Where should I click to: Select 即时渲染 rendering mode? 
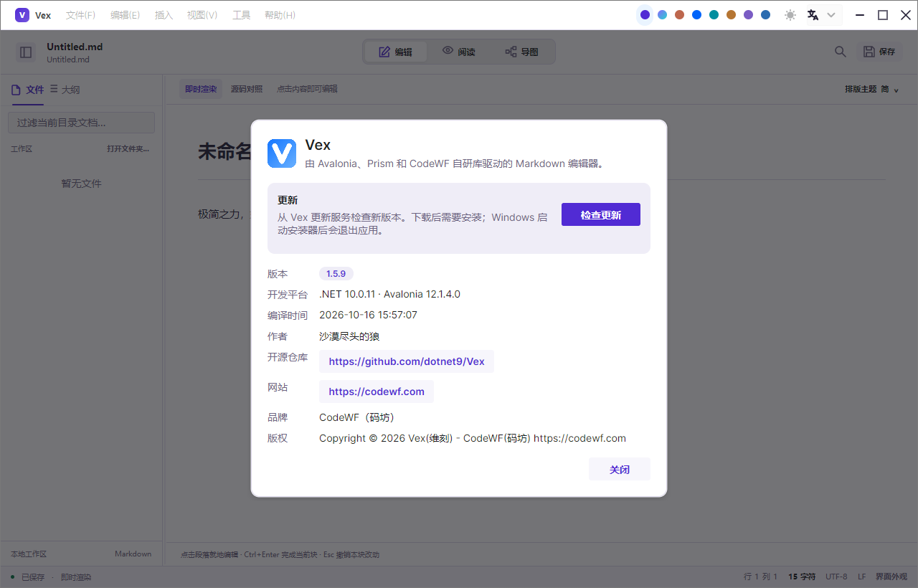(201, 89)
